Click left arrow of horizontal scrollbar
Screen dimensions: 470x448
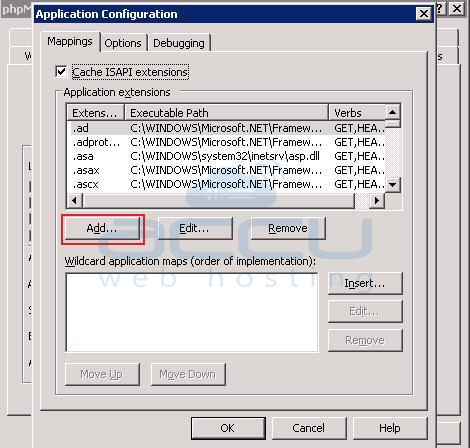(75, 201)
